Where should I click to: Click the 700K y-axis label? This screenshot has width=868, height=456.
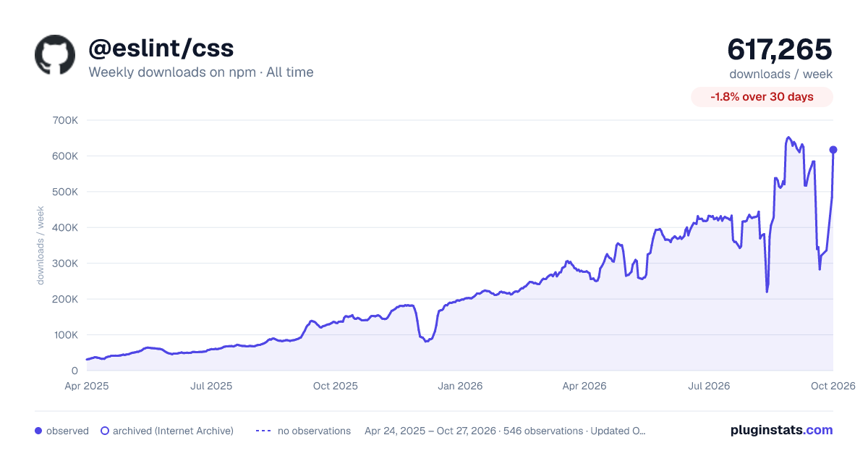tap(66, 120)
